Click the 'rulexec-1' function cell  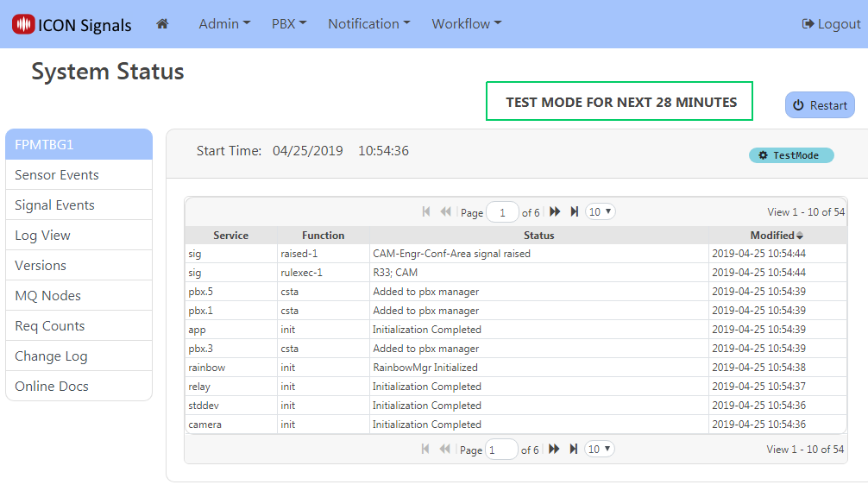(x=324, y=273)
